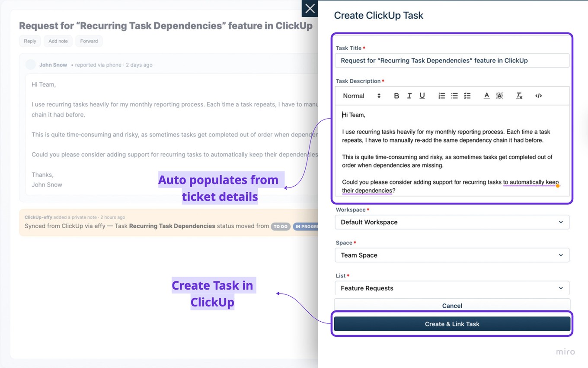Expand the Default Workspace dropdown

[452, 222]
